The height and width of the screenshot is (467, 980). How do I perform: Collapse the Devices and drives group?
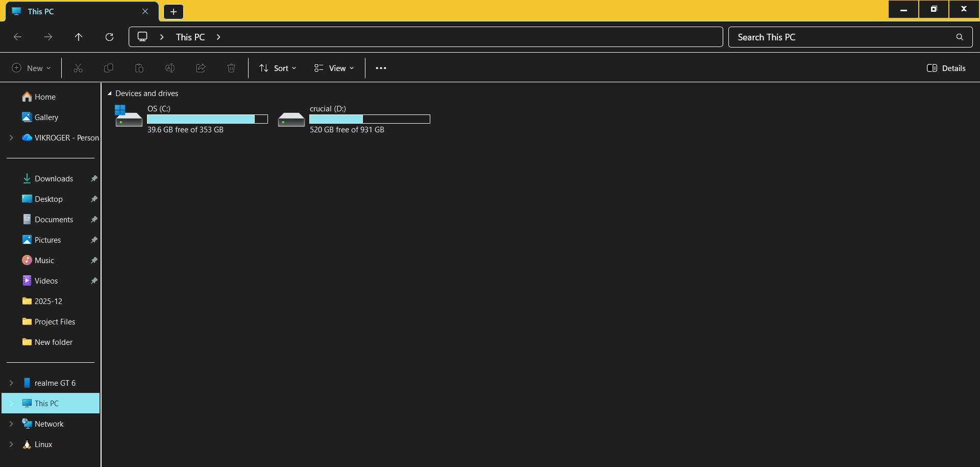[x=109, y=94]
